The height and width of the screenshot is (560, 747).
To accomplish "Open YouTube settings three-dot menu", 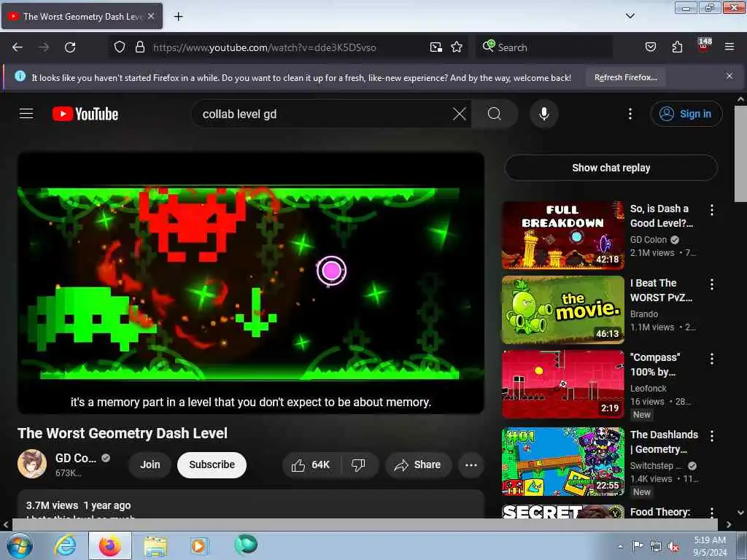I will 630,114.
